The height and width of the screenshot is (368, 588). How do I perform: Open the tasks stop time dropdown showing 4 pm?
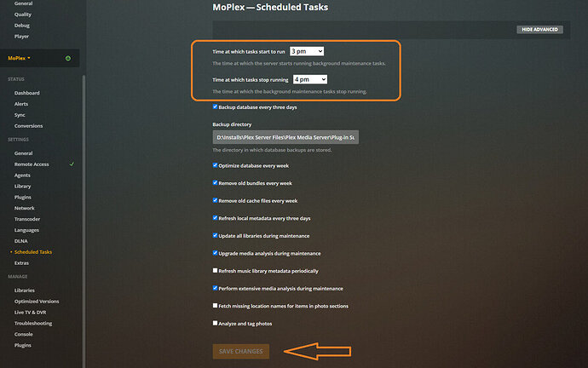click(310, 79)
